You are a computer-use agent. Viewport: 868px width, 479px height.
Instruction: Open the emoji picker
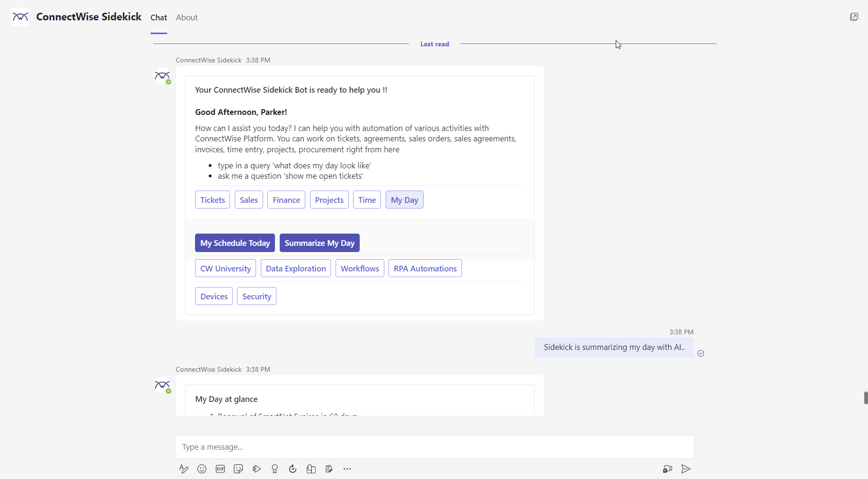[202, 469]
